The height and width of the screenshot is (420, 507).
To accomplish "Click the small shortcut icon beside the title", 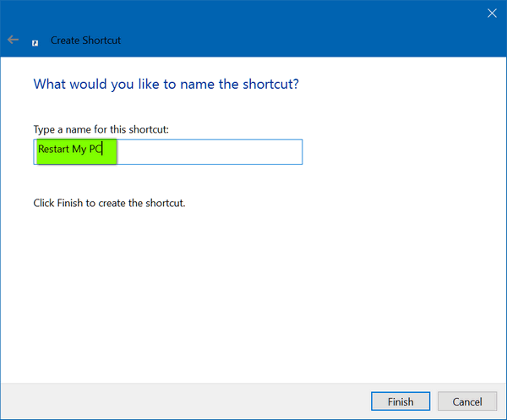I will click(35, 43).
